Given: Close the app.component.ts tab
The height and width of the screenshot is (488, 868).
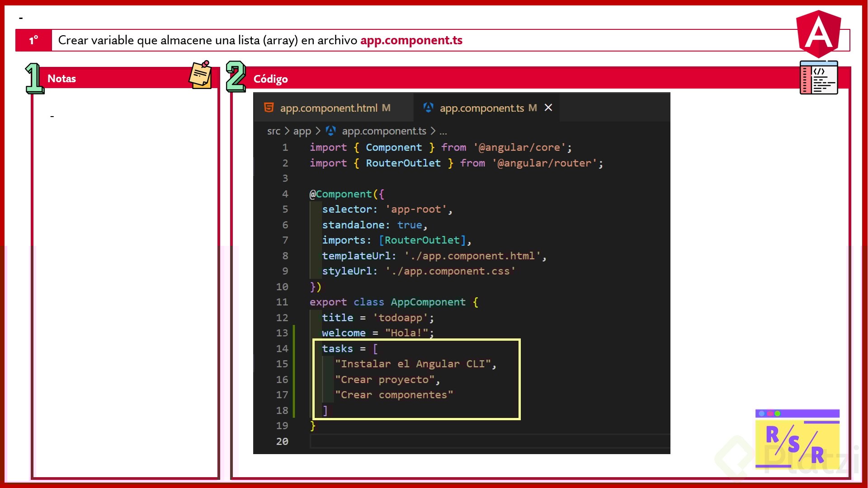Looking at the screenshot, I should click(548, 108).
